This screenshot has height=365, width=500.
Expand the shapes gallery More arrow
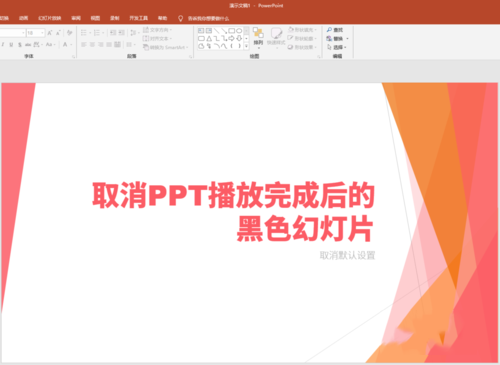pos(246,46)
